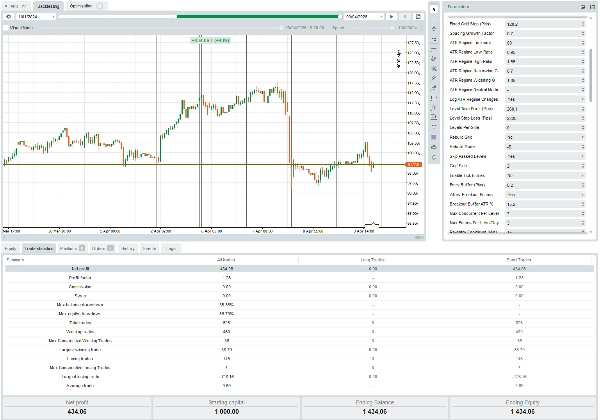Open the Rebuild Grid dropdown

click(545, 137)
